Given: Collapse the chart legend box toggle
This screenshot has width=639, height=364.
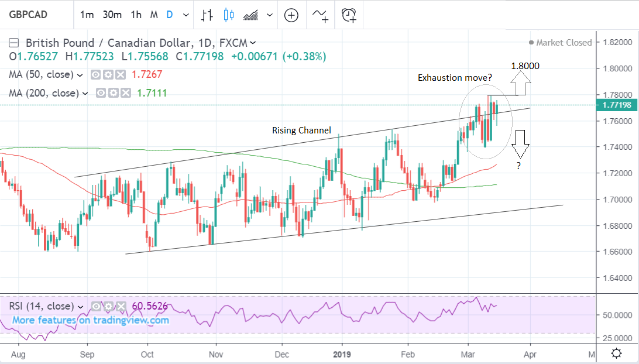Looking at the screenshot, I should click(14, 43).
